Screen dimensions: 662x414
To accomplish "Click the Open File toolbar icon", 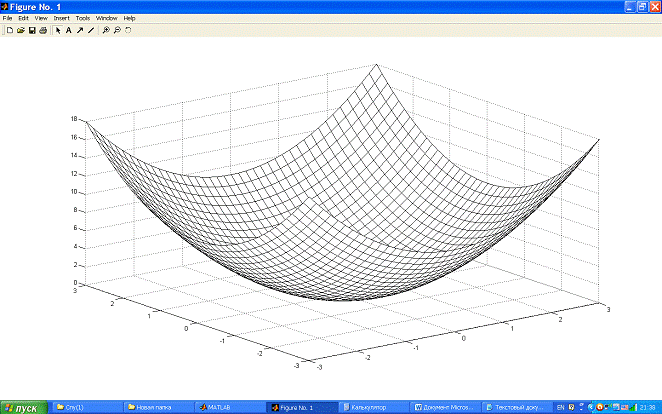I will [20, 31].
